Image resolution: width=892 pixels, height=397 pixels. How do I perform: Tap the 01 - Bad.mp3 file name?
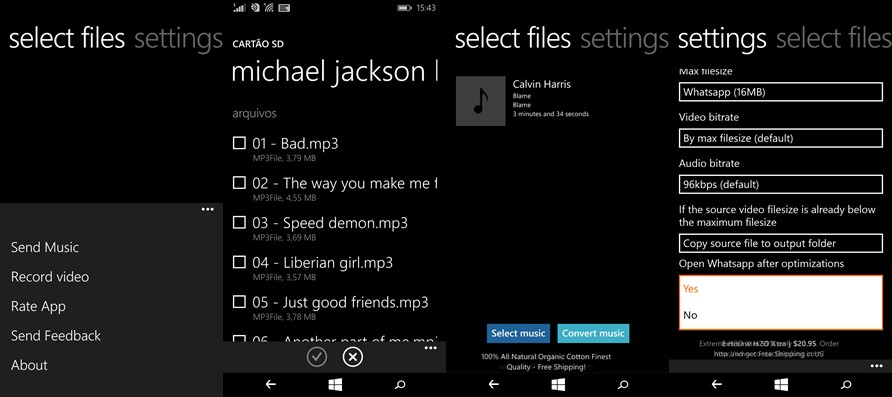tap(295, 143)
